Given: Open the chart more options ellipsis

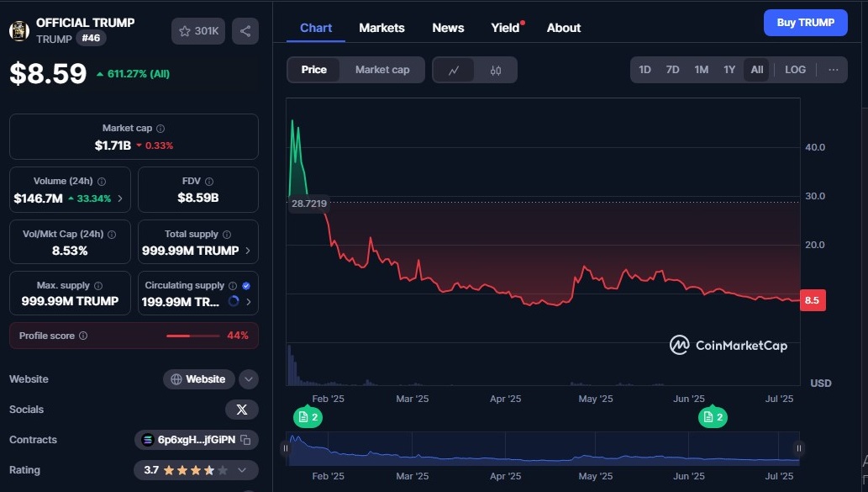Looking at the screenshot, I should coord(833,70).
